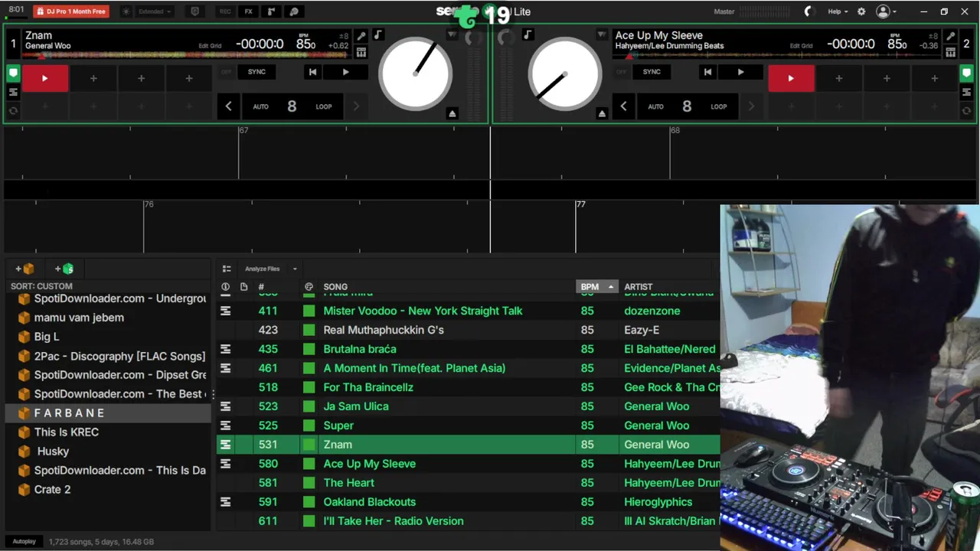Eject the track from deck 2
This screenshot has width=980, height=551.
coord(602,113)
